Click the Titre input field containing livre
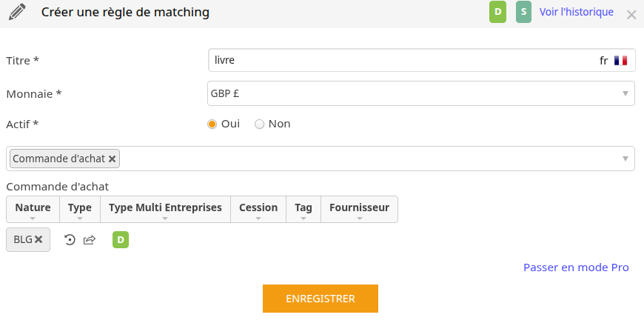Image resolution: width=644 pixels, height=326 pixels. (421, 60)
